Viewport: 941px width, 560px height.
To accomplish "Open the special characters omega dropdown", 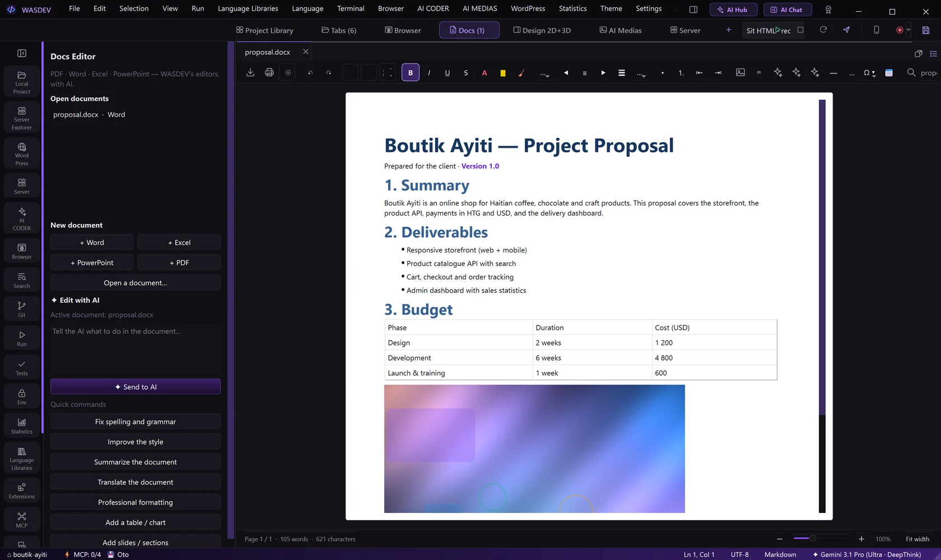I will coord(869,73).
